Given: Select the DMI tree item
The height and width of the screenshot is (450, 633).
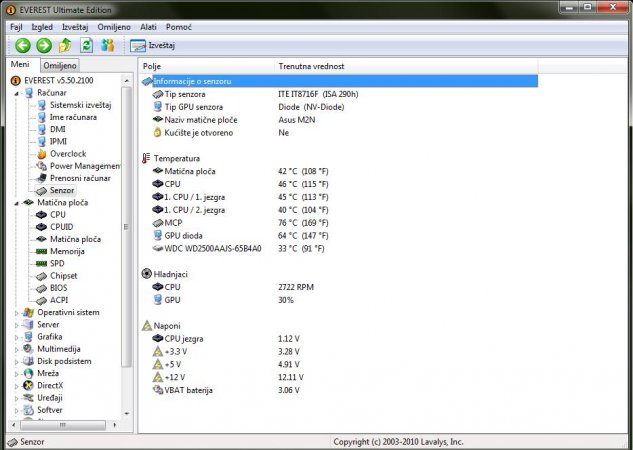Looking at the screenshot, I should tap(57, 129).
